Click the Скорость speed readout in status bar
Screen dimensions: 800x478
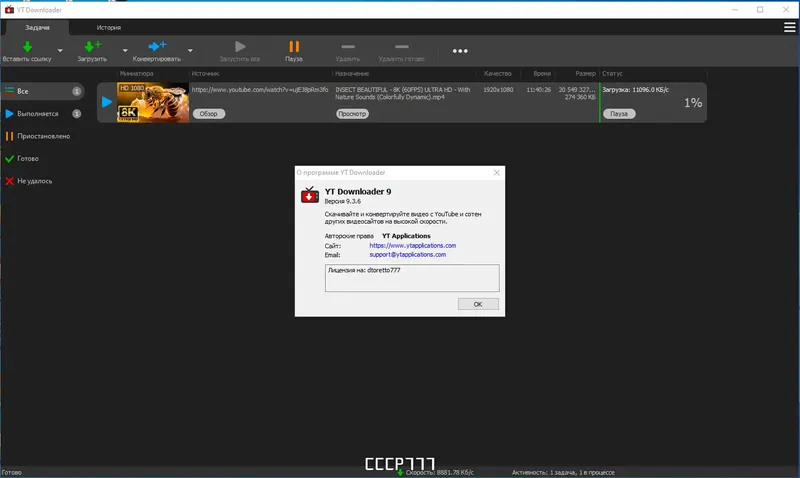click(x=439, y=472)
